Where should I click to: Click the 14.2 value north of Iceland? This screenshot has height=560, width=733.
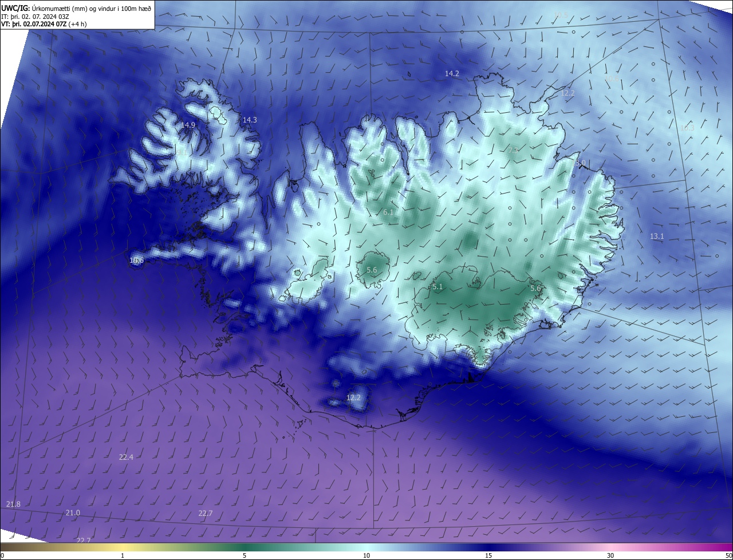pyautogui.click(x=452, y=74)
